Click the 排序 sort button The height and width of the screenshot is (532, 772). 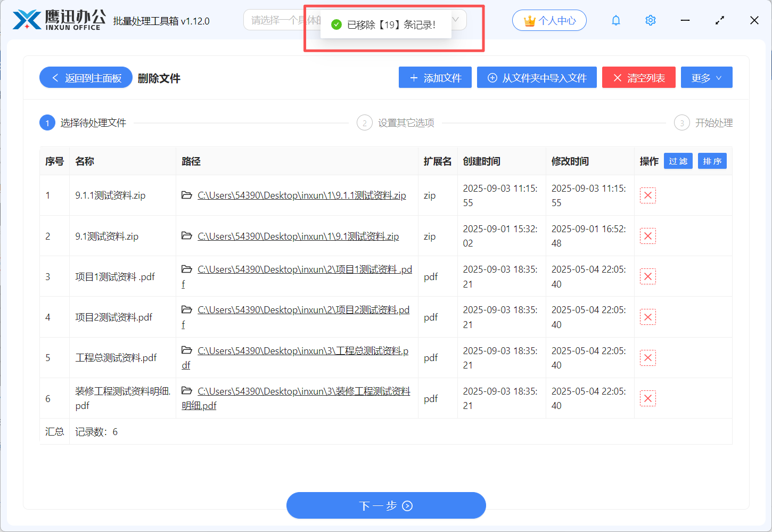point(712,161)
